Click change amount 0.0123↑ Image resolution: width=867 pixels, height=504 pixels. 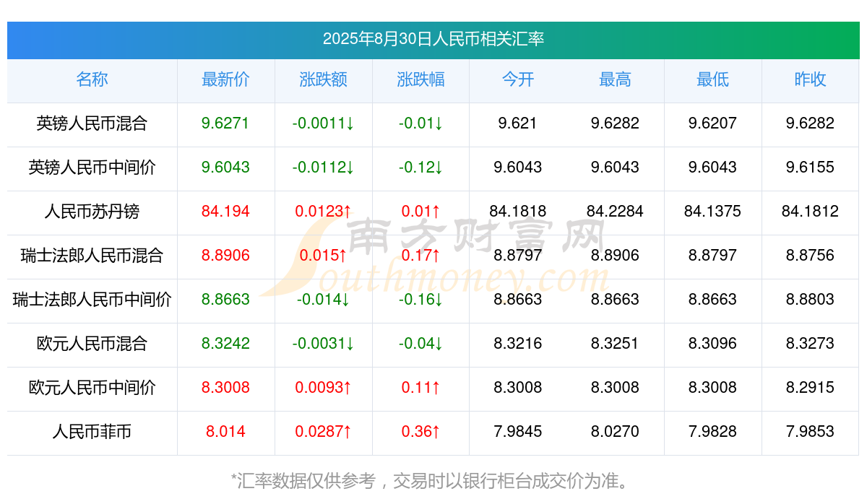323,212
